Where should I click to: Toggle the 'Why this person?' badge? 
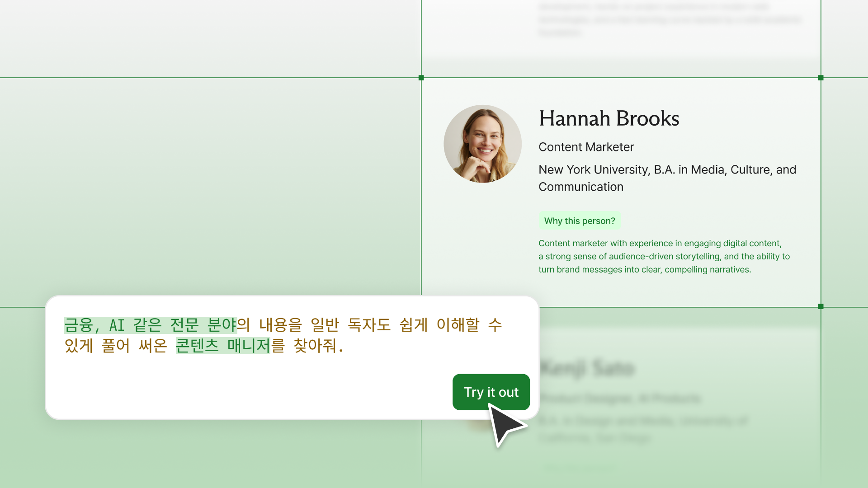point(580,221)
